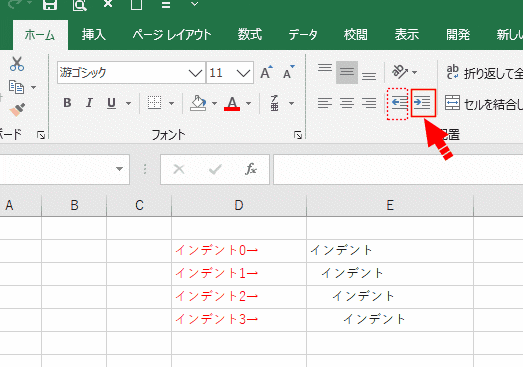This screenshot has width=523, height=367.
Task: Toggle the highlighted middle align button
Action: [347, 72]
